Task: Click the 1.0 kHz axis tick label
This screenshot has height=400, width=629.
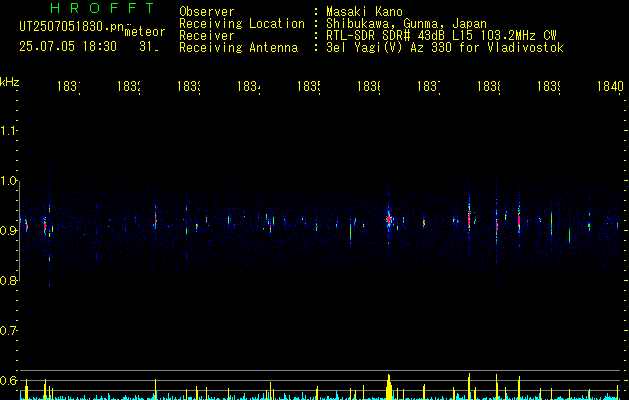Action: (8, 181)
